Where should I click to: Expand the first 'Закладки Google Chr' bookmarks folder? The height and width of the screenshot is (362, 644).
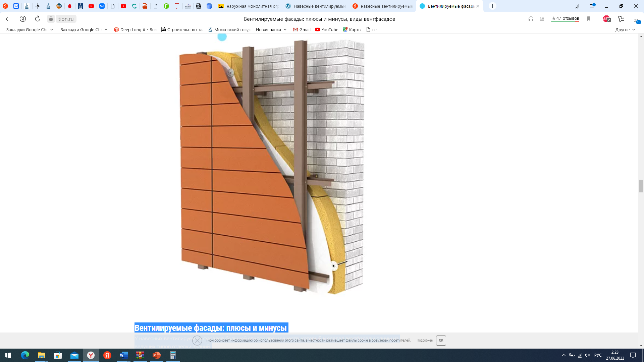click(30, 29)
